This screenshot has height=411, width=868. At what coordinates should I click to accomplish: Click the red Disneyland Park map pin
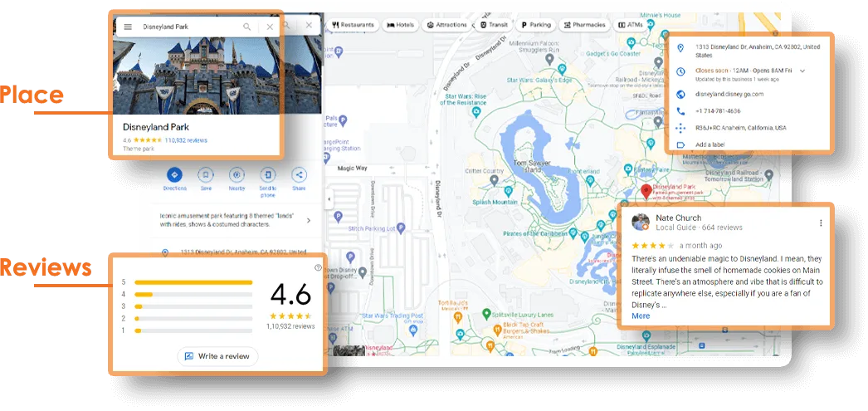646,192
